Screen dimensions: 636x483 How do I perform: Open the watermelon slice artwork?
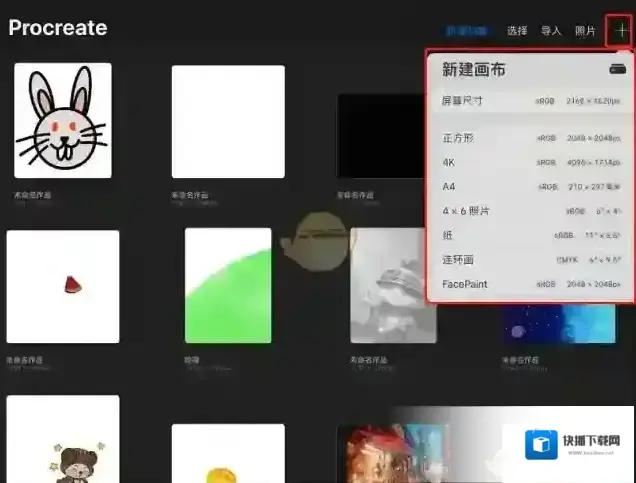(63, 286)
